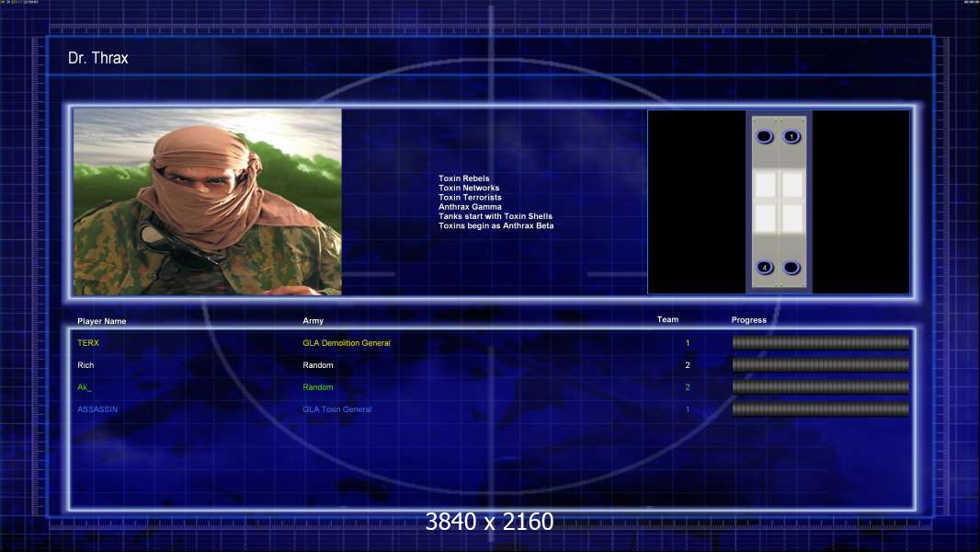Screen dimensions: 980x552
Task: Select player name TERX
Action: (88, 342)
